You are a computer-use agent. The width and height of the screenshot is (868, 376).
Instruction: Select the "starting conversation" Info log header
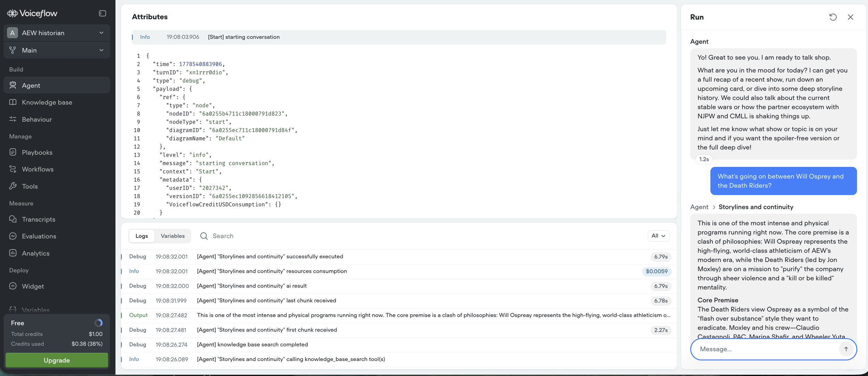(399, 37)
